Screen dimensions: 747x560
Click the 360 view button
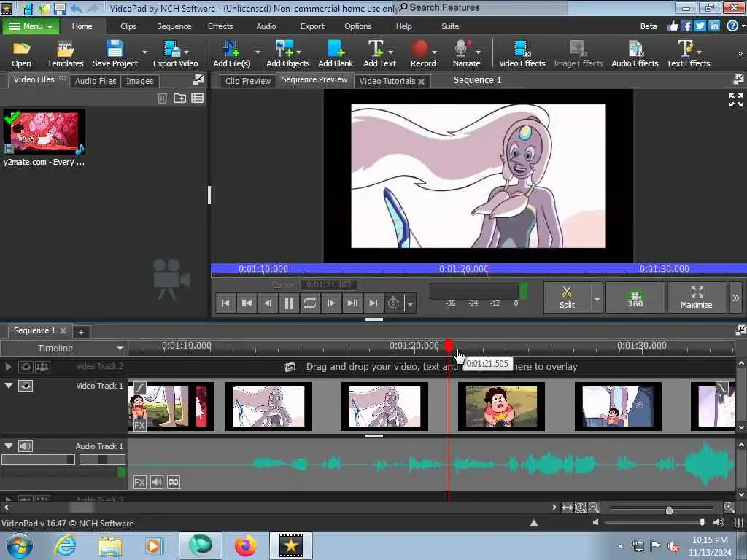click(635, 297)
